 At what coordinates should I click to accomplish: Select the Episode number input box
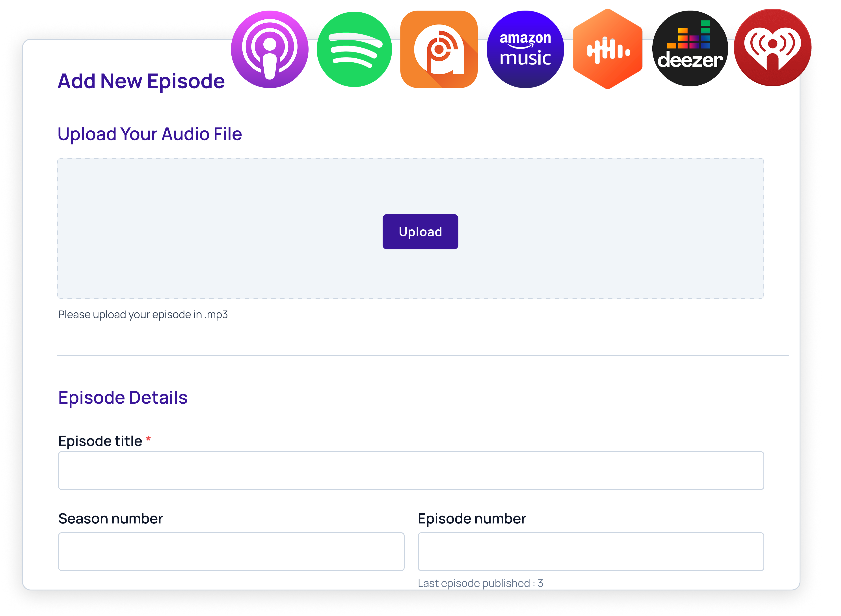point(590,551)
